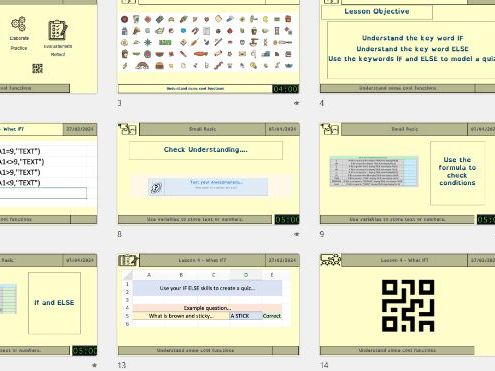Click the A1=9,"TEXT") formula line
This screenshot has width=495, height=371.
click(20, 151)
